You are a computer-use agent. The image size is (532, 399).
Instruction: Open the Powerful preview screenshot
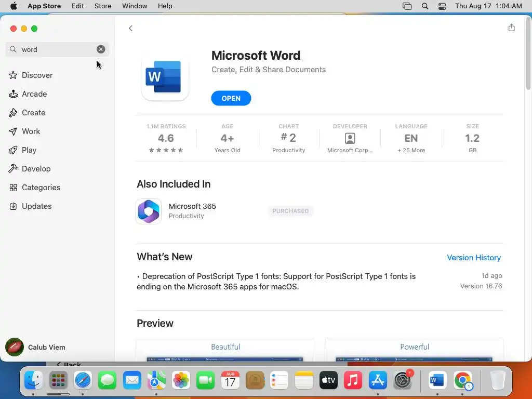click(x=414, y=350)
